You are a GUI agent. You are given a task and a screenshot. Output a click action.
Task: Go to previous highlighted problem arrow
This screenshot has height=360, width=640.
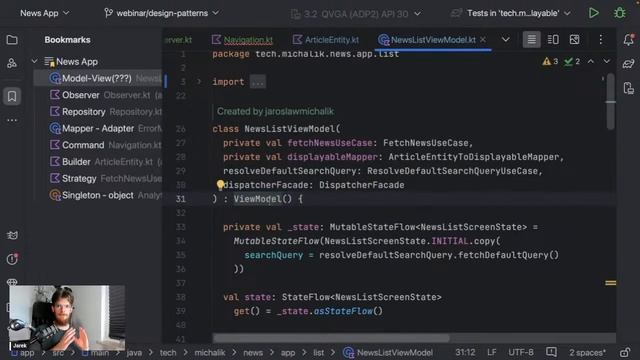(591, 61)
